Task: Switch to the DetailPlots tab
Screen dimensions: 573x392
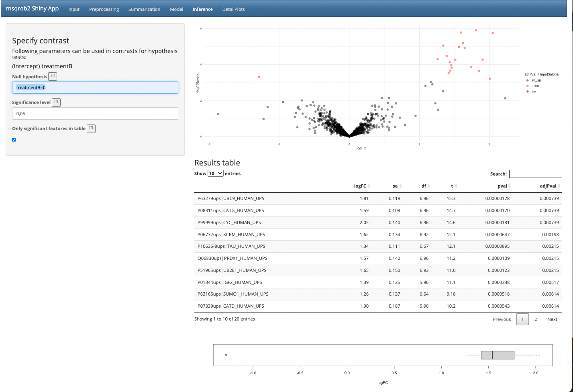Action: coord(233,9)
